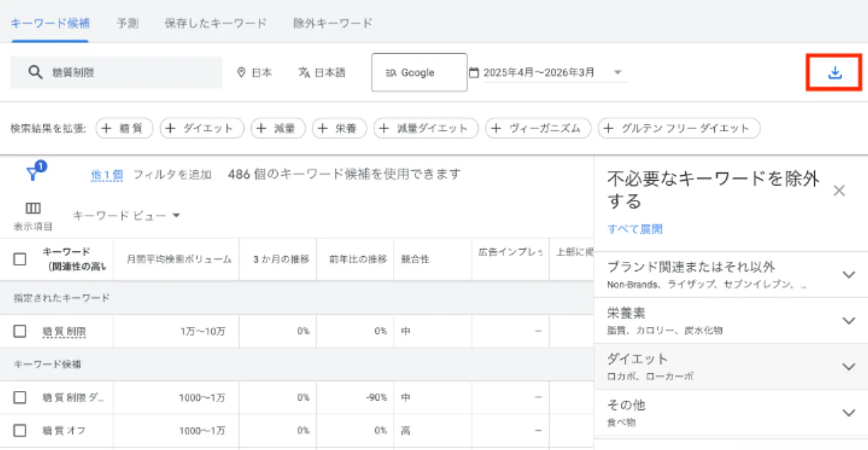This screenshot has height=450, width=868.
Task: Toggle the select-all checkbox in header
Action: pyautogui.click(x=20, y=259)
